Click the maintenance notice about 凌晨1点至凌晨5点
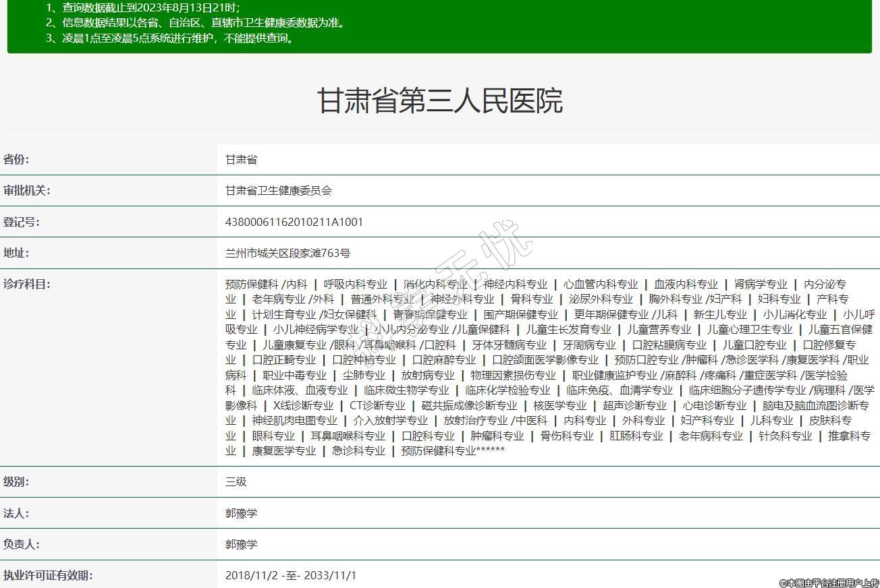The image size is (880, 588). tap(170, 38)
